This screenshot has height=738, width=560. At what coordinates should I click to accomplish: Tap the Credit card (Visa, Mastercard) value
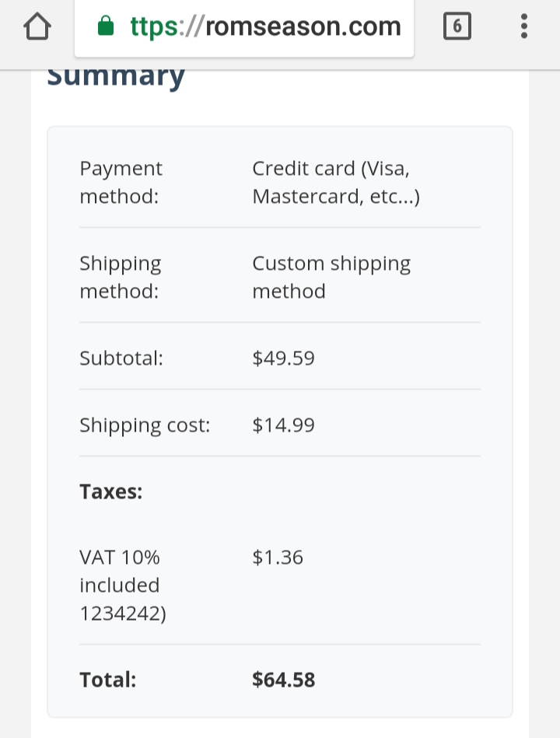(336, 182)
